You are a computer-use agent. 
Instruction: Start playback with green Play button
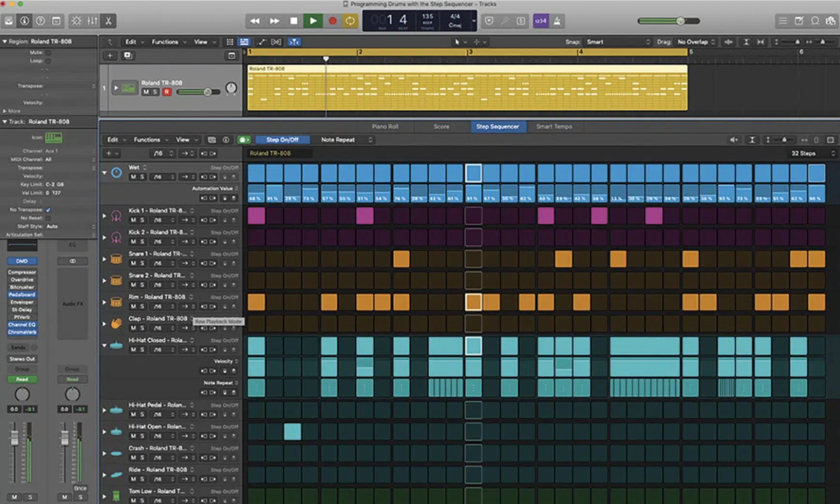click(313, 21)
